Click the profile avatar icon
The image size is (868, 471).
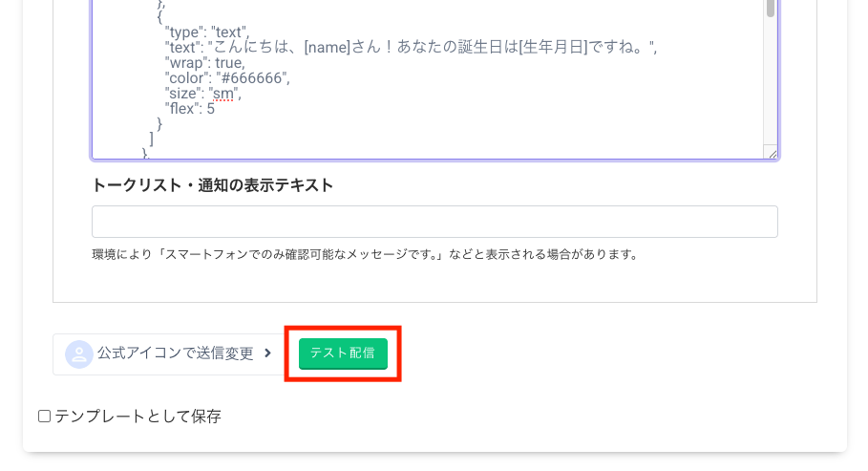tap(79, 354)
